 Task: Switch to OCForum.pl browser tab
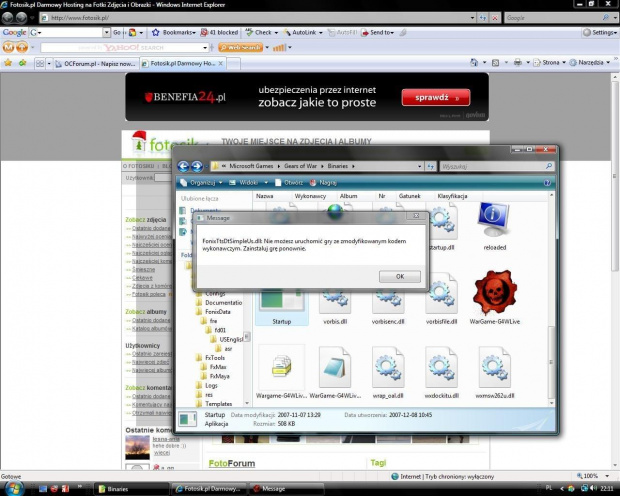(x=96, y=64)
